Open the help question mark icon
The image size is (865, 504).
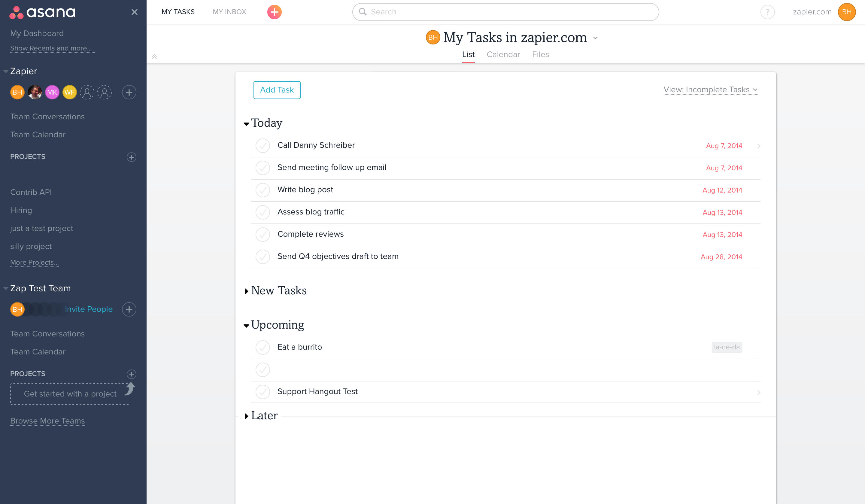pyautogui.click(x=767, y=12)
